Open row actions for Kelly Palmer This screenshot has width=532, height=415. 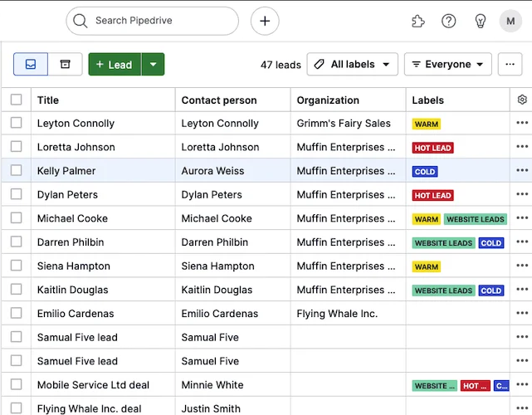522,170
